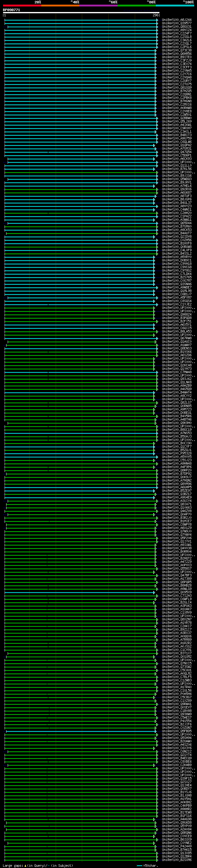Image resolution: width=197 pixels, height=868 pixels.
Task: Select hit UniRef100_P95328
Action: (177, 454)
